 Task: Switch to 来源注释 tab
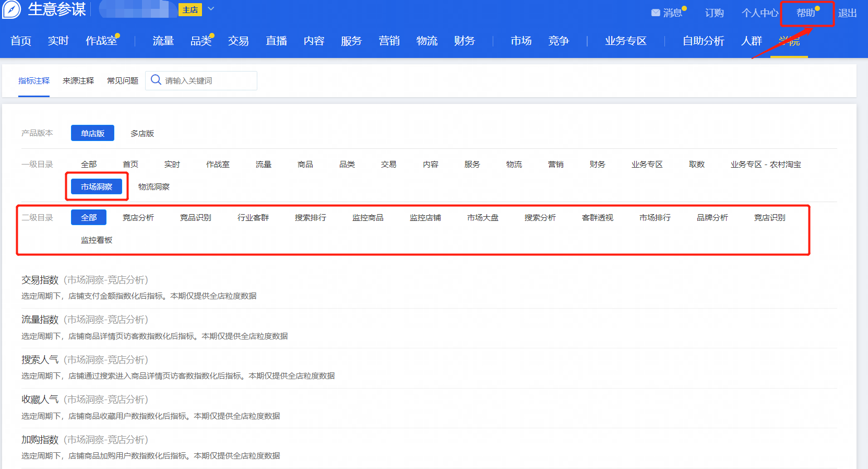(78, 80)
